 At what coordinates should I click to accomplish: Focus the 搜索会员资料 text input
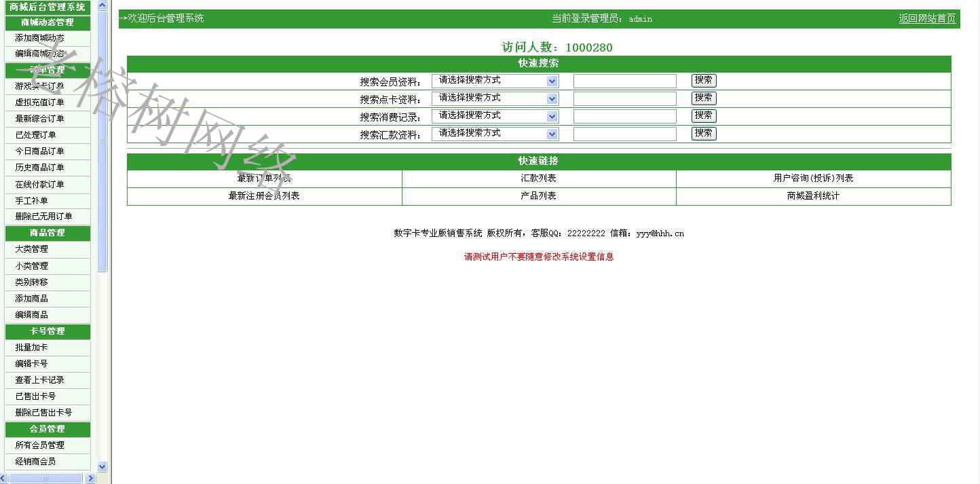[x=625, y=81]
